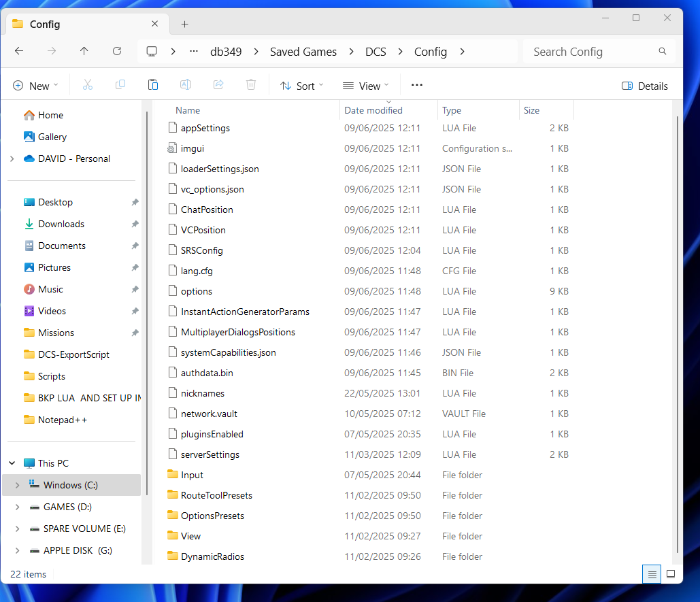Screen dimensions: 700x602
Task: Expand APPLE DISK (G:) drive node
Action: tap(18, 551)
